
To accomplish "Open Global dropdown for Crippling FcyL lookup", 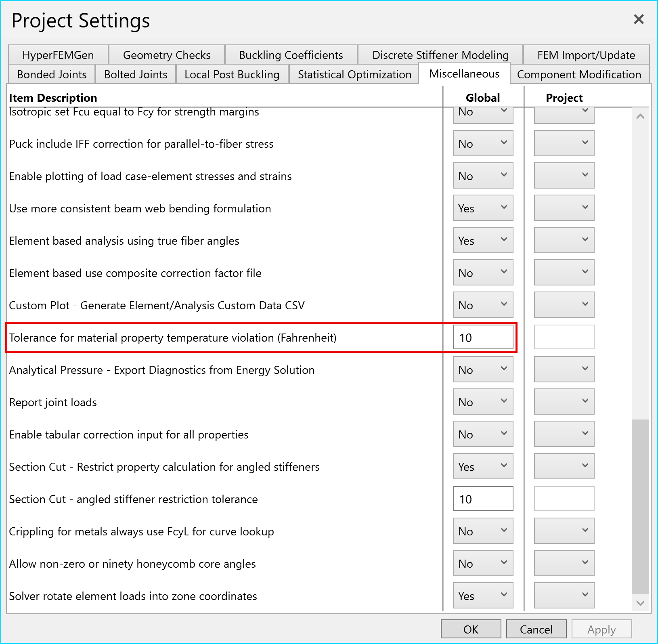I will click(x=483, y=531).
